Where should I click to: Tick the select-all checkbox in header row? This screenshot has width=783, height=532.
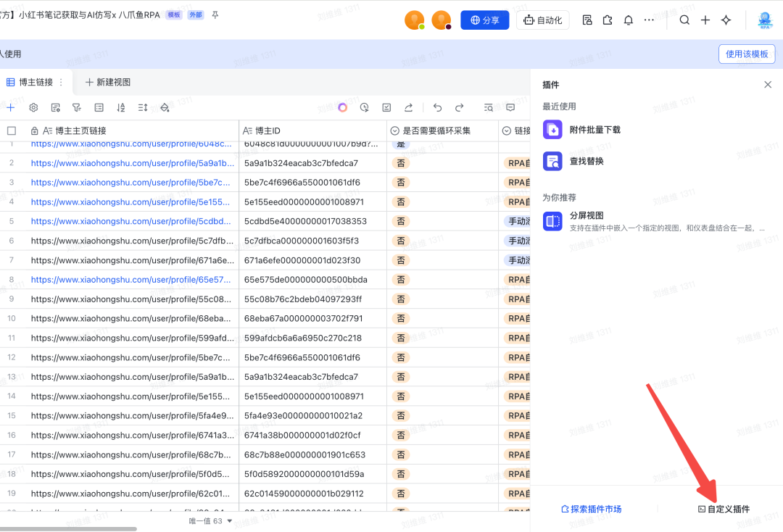click(12, 130)
